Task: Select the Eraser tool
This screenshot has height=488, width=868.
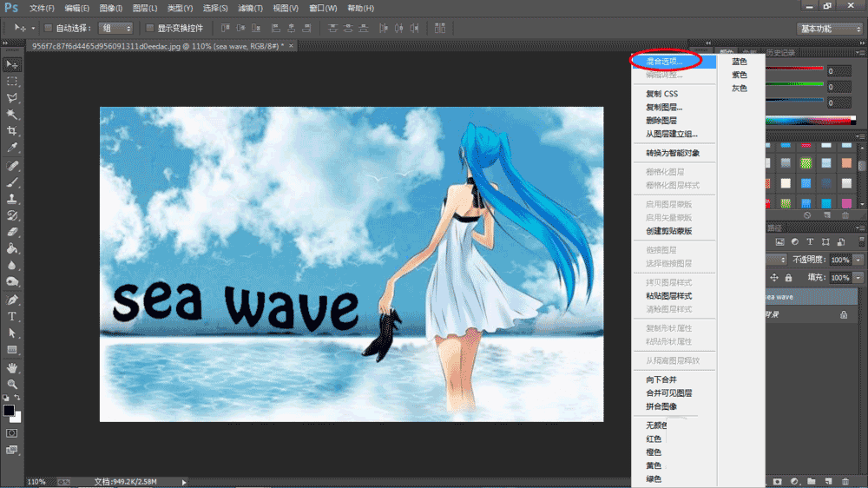Action: (x=12, y=232)
